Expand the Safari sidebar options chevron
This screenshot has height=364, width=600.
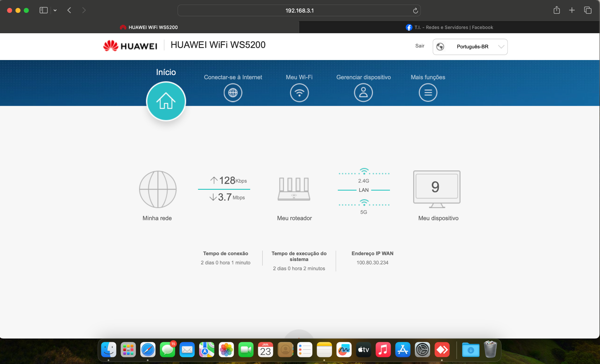55,11
